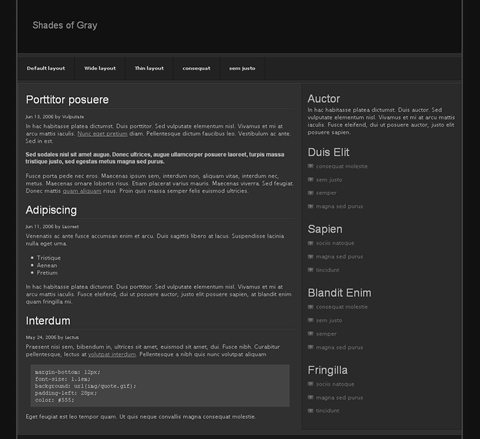Click the May 24, 2006 post date
480x439 pixels.
tap(41, 337)
